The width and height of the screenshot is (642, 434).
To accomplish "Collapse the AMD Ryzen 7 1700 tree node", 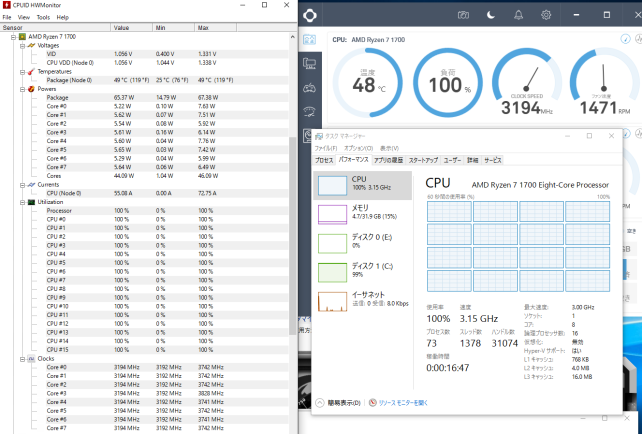I will click(x=13, y=36).
